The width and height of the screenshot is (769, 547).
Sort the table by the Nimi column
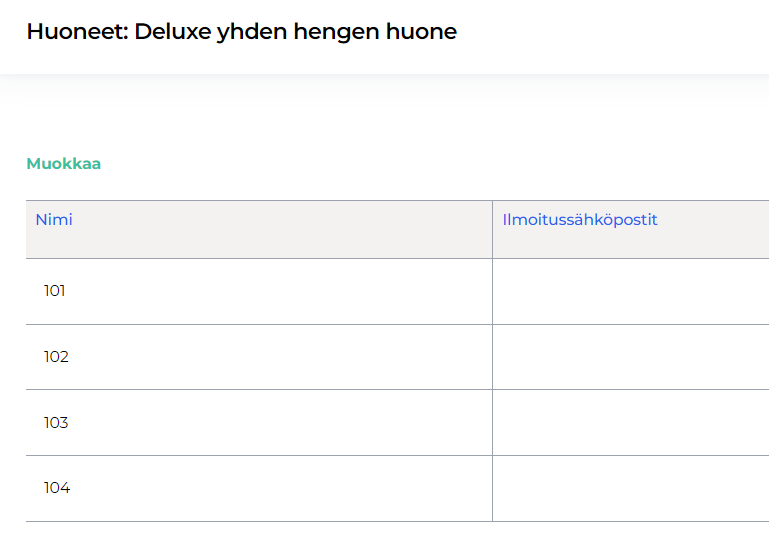coord(54,220)
